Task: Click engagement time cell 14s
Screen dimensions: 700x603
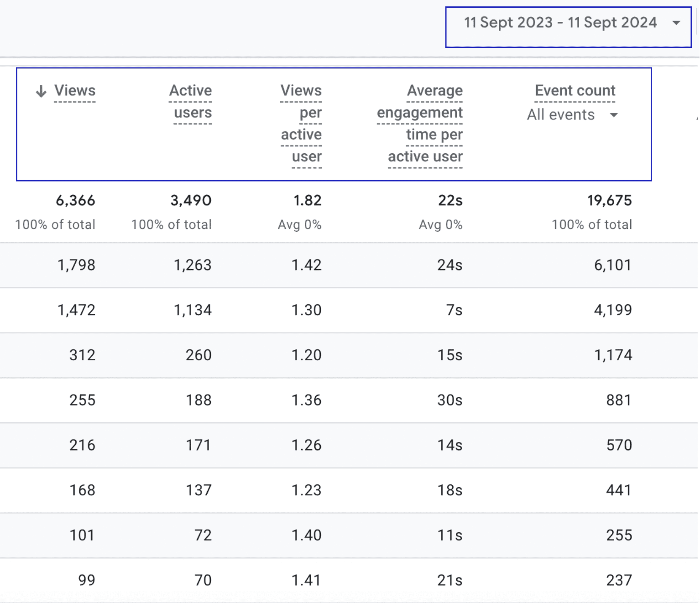Action: point(450,445)
